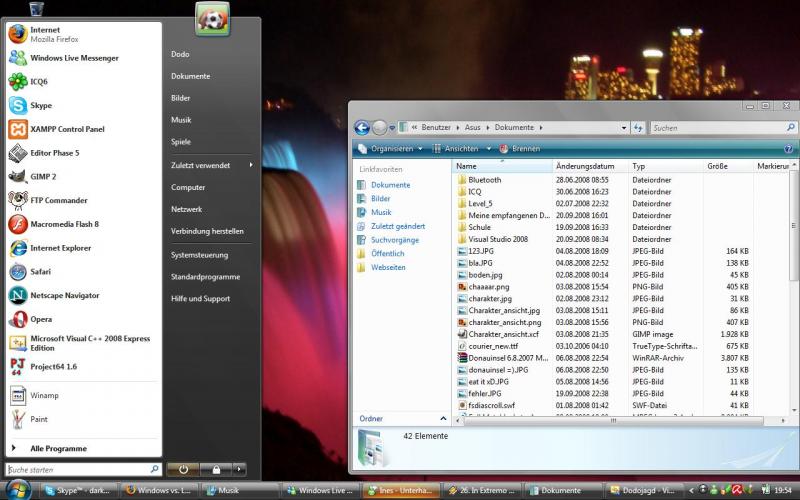The image size is (800, 500).
Task: Select Alle Programme in the Start menu
Action: tap(58, 449)
